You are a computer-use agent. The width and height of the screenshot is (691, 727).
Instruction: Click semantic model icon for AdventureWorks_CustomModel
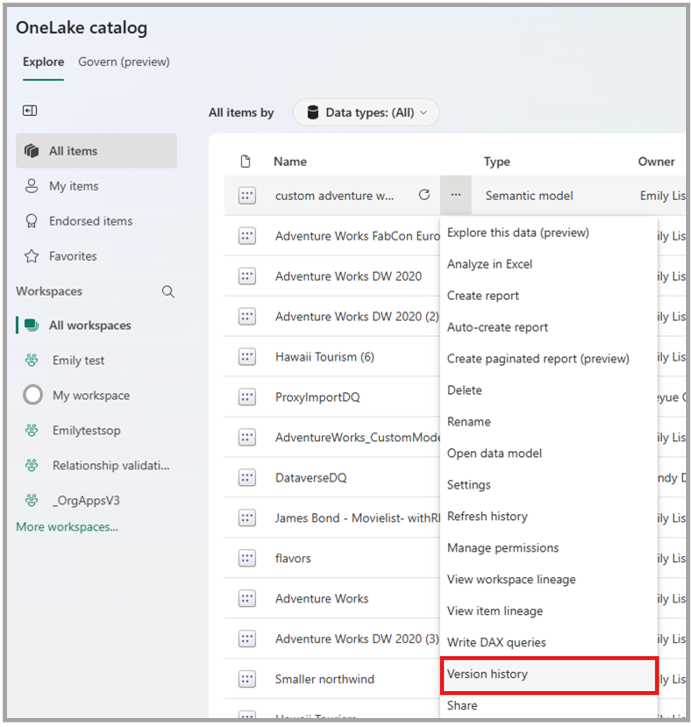coord(247,437)
